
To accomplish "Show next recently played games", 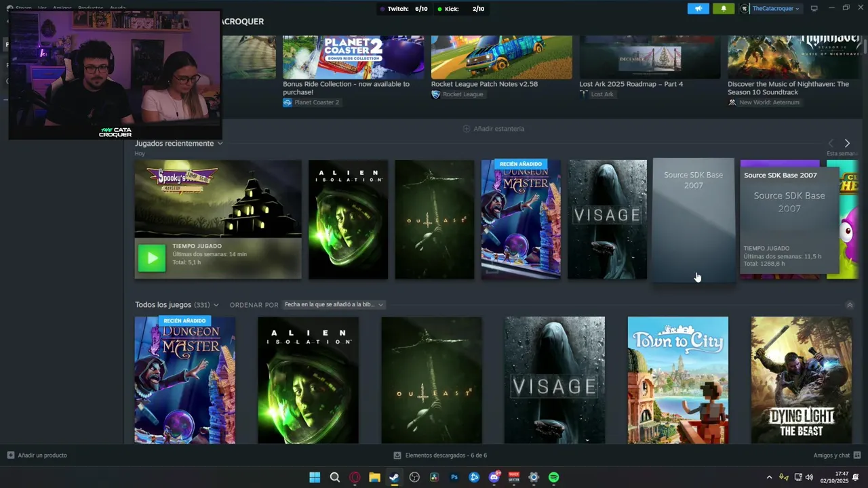I will pyautogui.click(x=847, y=144).
